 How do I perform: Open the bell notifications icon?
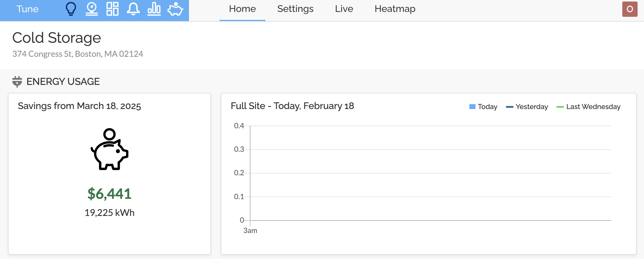pyautogui.click(x=133, y=9)
